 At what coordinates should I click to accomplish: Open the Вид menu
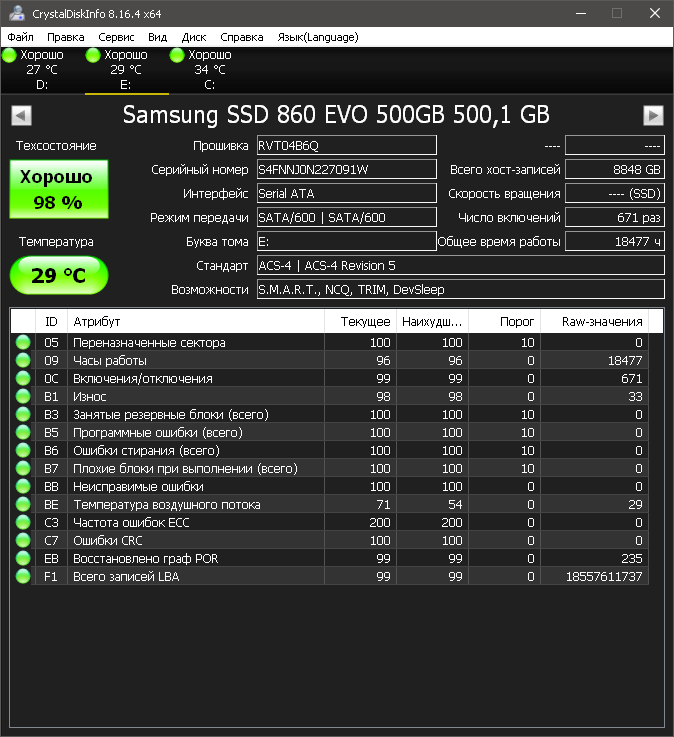pos(157,37)
